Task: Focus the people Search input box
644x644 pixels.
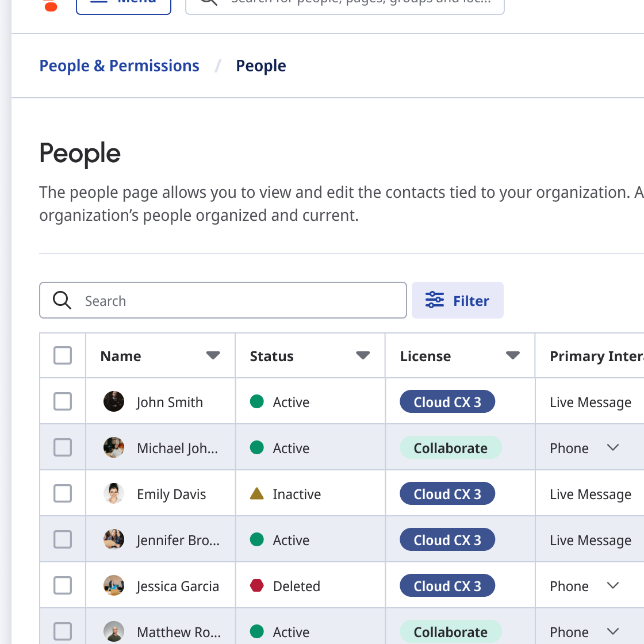Action: click(x=223, y=300)
